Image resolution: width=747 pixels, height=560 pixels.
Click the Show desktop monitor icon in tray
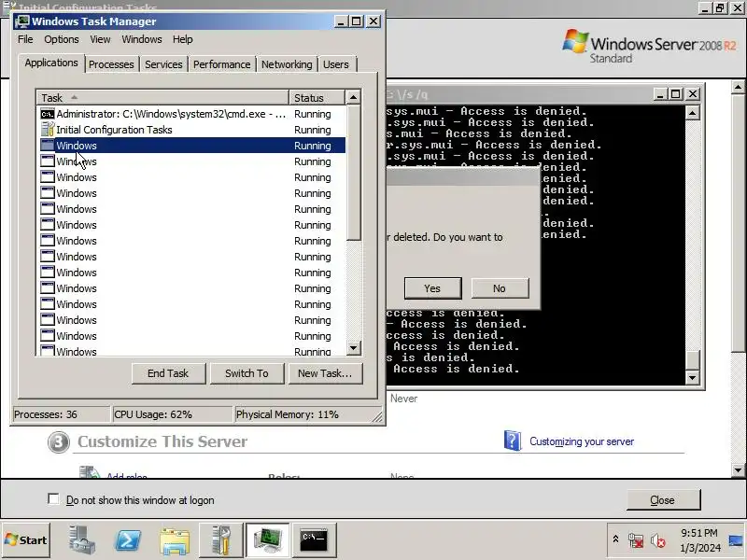point(737,540)
